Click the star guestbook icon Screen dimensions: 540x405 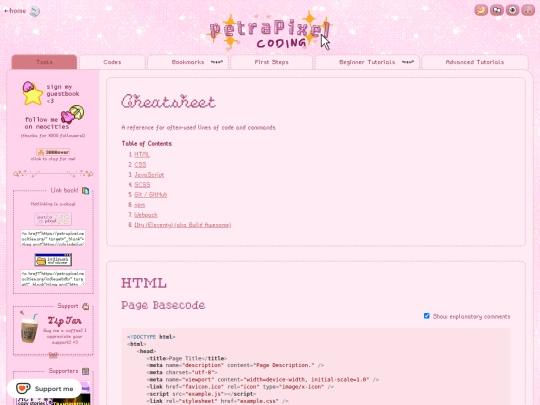pos(32,93)
